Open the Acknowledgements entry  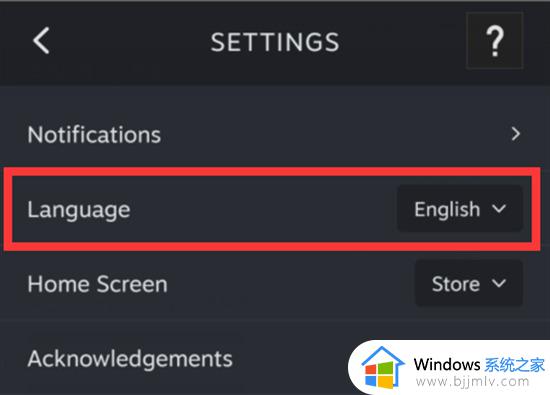(x=130, y=359)
